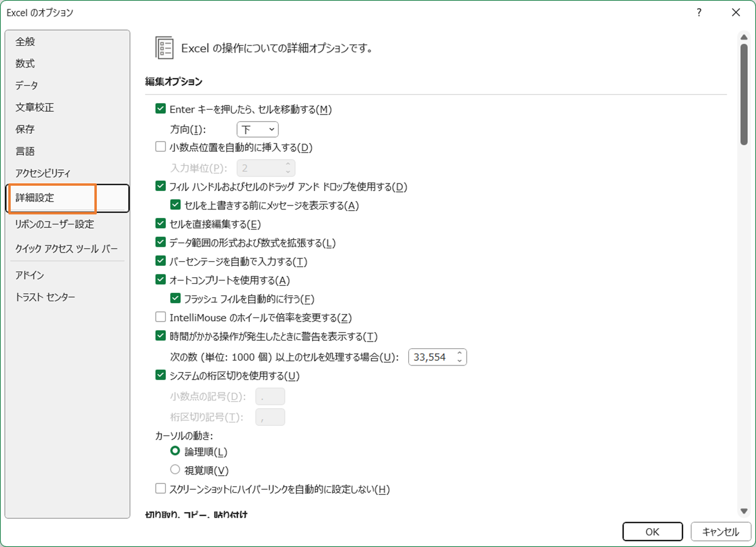Toggle Enter キーを押したら、セルを移動する checkbox
Image resolution: width=756 pixels, height=547 pixels.
click(x=161, y=108)
